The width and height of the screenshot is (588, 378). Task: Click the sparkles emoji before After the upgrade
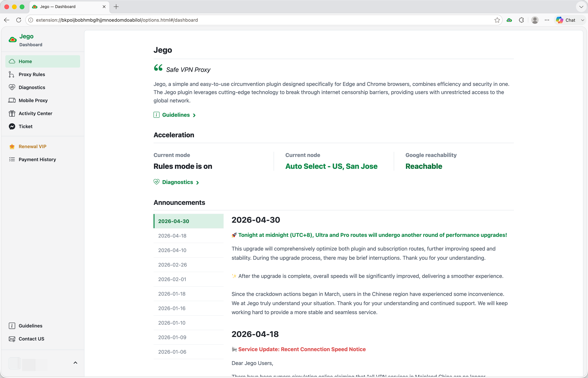point(234,276)
